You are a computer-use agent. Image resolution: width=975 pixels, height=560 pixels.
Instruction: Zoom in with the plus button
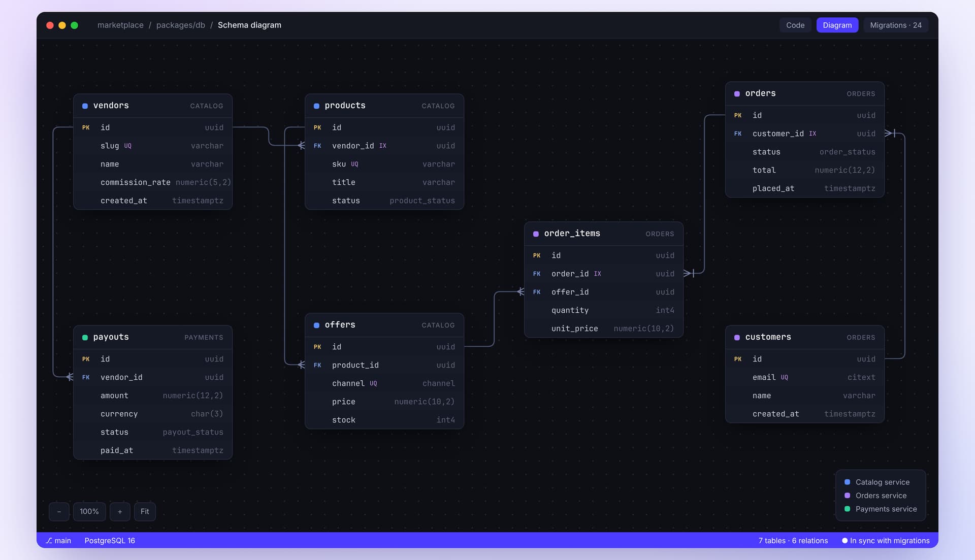click(120, 511)
